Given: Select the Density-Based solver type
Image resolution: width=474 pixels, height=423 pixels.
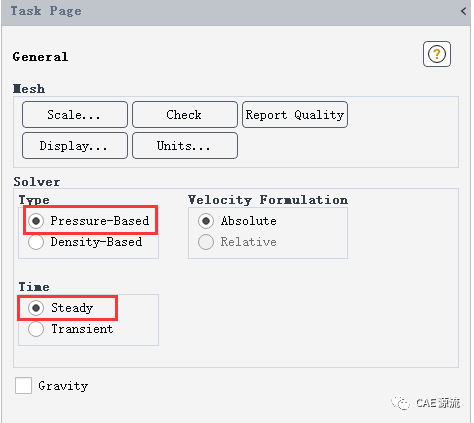Looking at the screenshot, I should pyautogui.click(x=36, y=242).
